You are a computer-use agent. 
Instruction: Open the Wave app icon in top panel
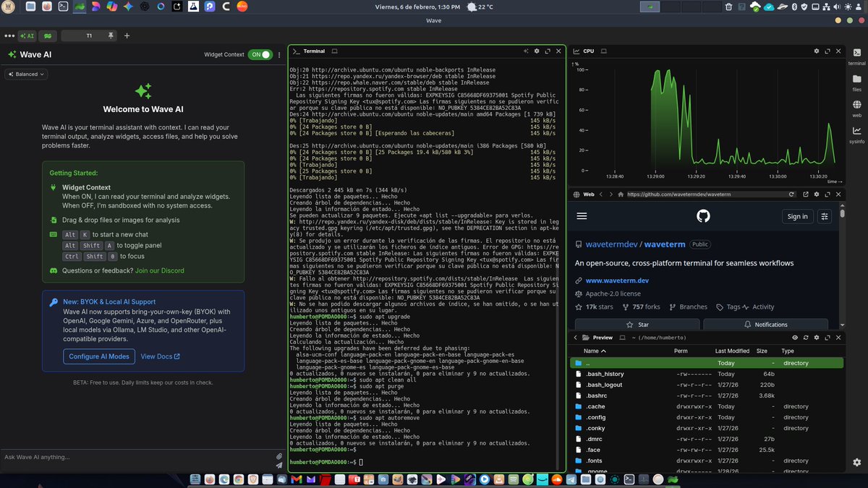pyautogui.click(x=79, y=7)
